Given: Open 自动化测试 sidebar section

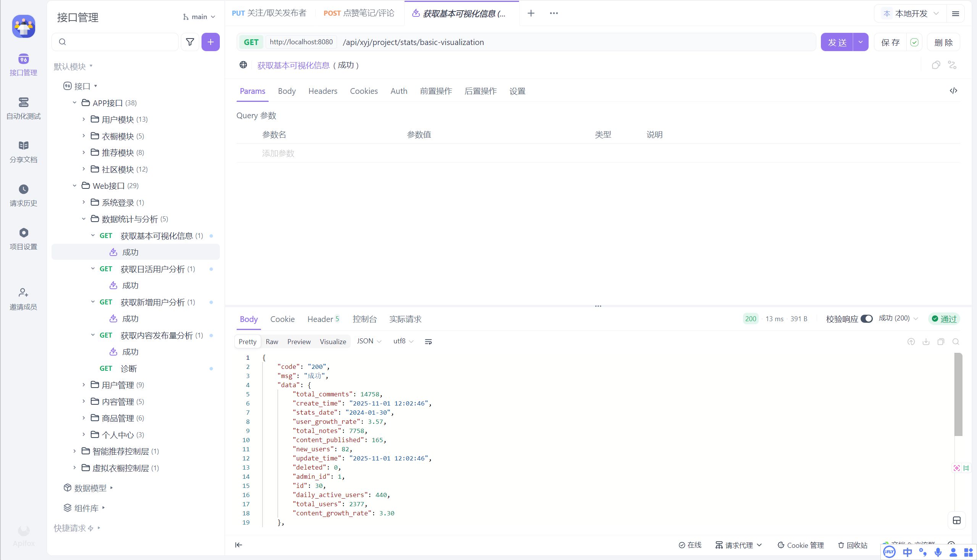Looking at the screenshot, I should pyautogui.click(x=24, y=108).
